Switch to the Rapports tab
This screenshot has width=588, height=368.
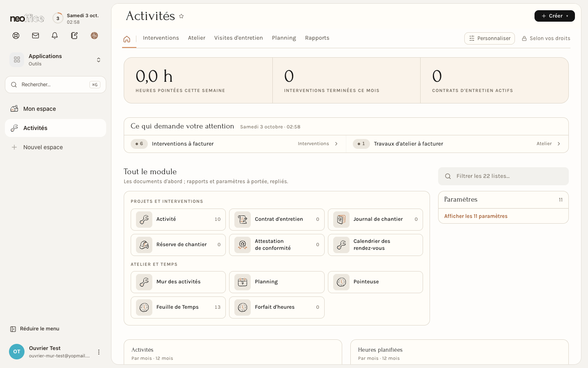tap(317, 38)
